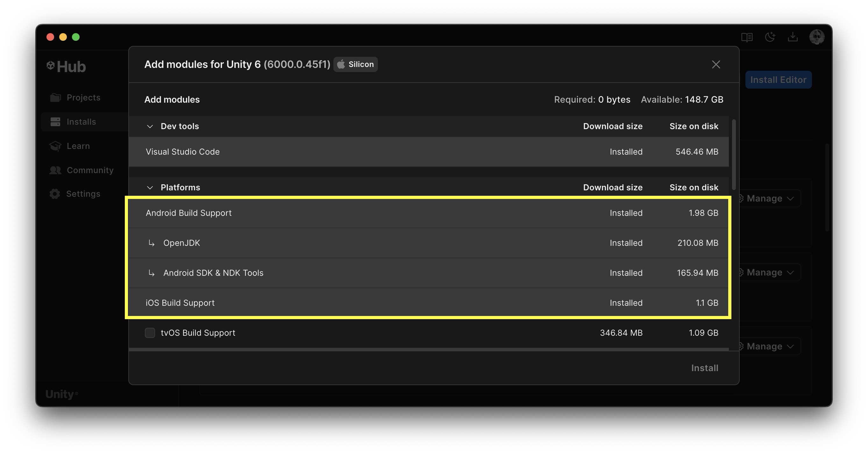
Task: Click the module list vertical scrollbar
Action: tap(734, 155)
